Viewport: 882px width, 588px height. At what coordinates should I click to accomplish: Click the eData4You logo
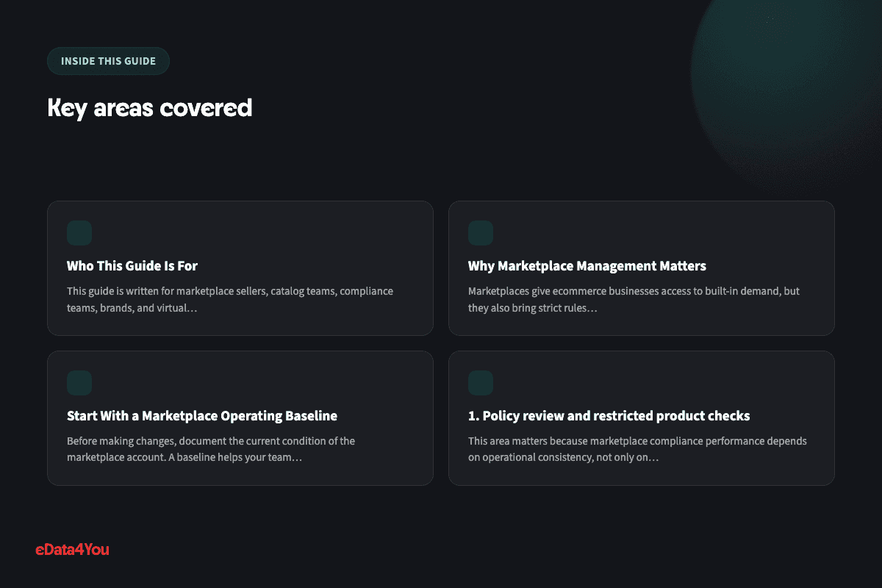72,549
